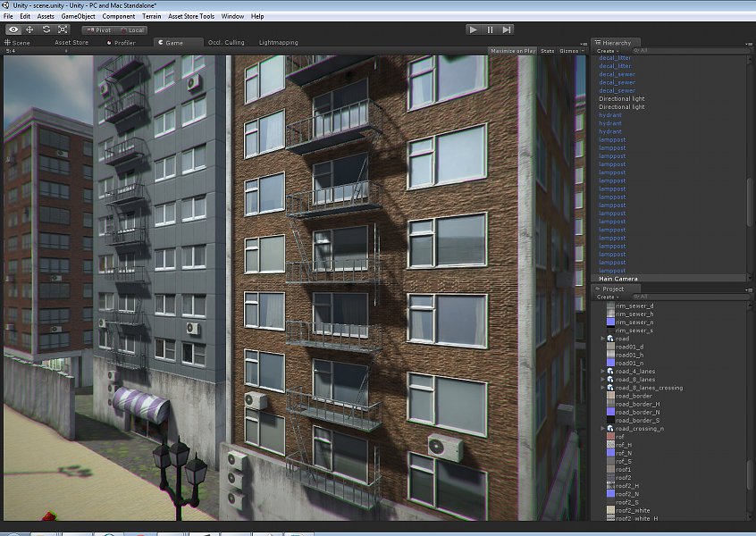Expand the road_8_lanes asset
Screen dimensions: 756x536
[x=602, y=380]
